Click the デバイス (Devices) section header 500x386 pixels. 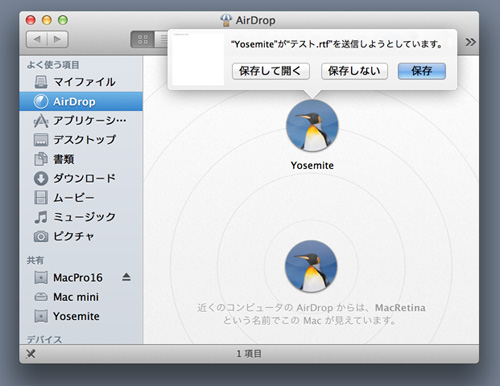click(44, 340)
